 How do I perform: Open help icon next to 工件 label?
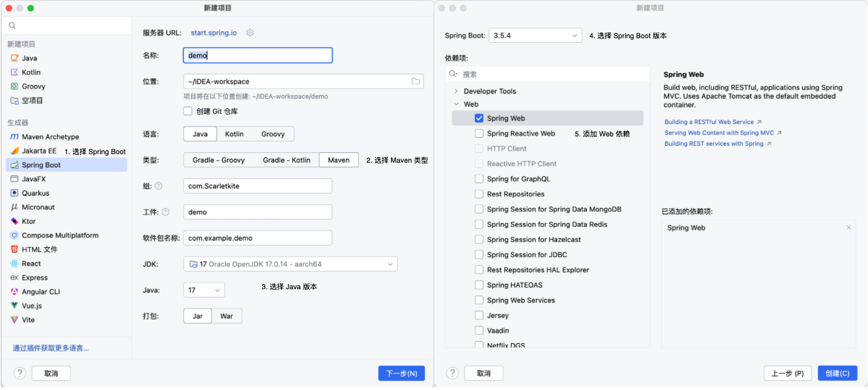pyautogui.click(x=166, y=212)
